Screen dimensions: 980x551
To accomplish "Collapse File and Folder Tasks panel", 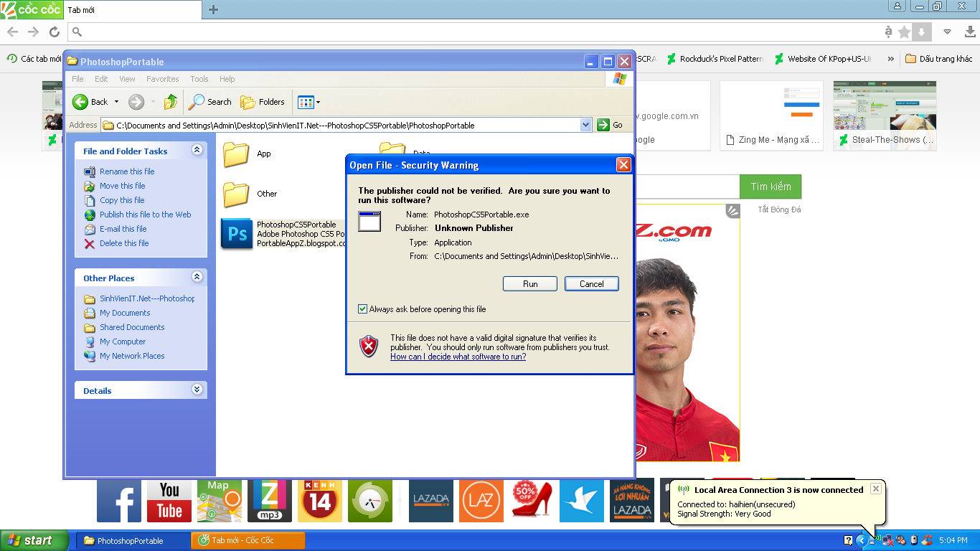I will [x=197, y=150].
